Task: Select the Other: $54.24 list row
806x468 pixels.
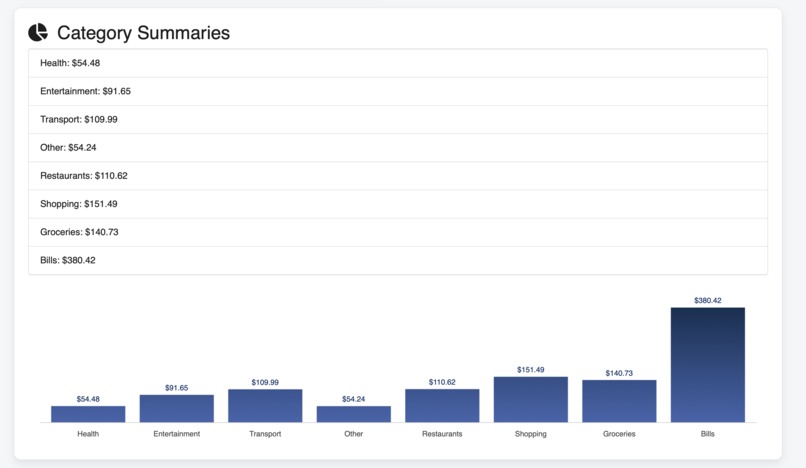Action: coord(398,148)
